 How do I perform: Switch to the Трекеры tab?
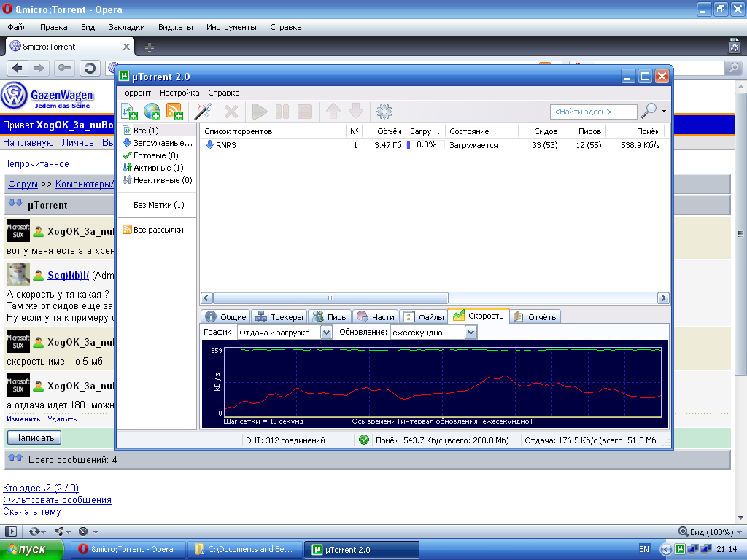pyautogui.click(x=279, y=316)
